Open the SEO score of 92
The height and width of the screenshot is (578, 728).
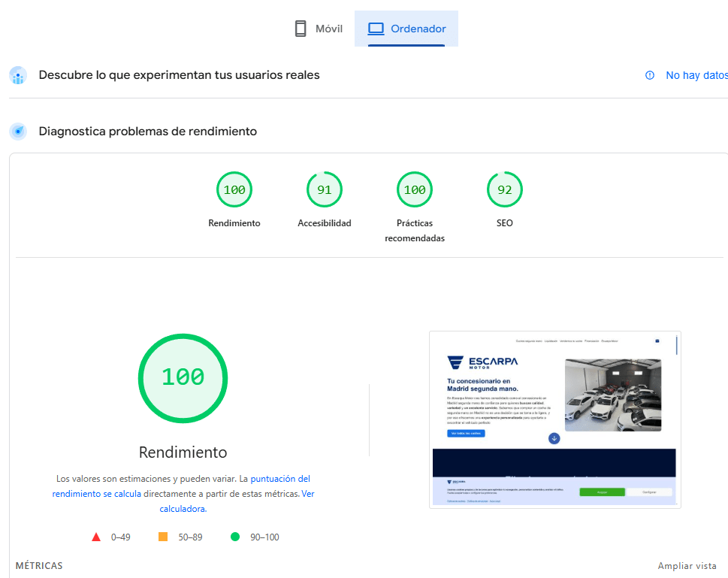(505, 190)
